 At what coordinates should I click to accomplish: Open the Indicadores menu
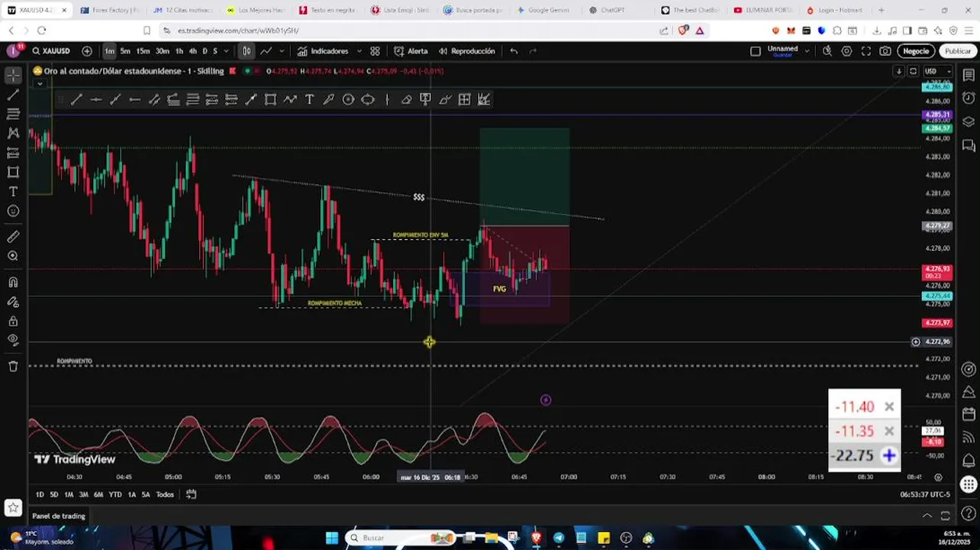pos(323,51)
